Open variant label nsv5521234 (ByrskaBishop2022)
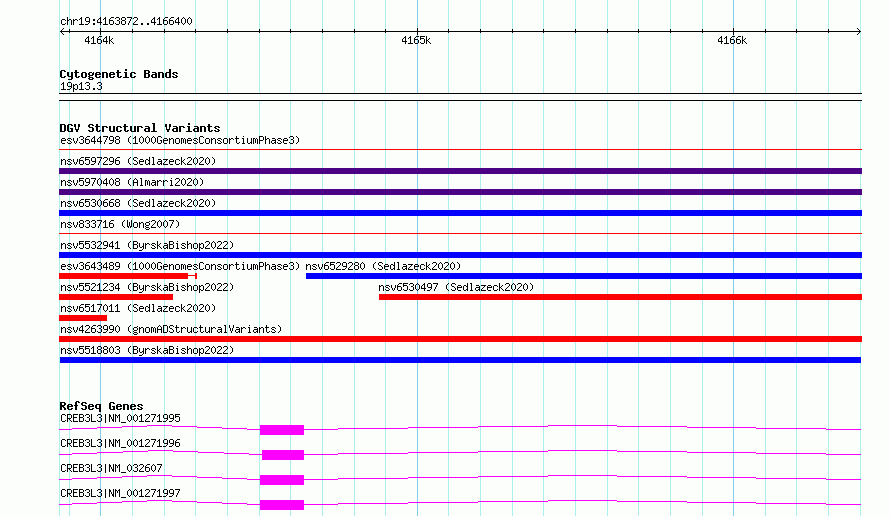Screen dimensions: 890x516 (x=147, y=287)
